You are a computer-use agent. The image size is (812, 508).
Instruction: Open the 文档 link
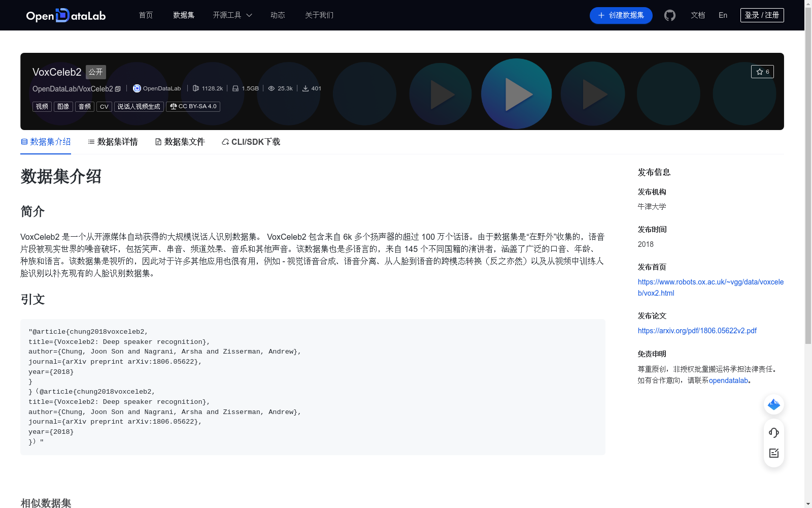pos(698,15)
